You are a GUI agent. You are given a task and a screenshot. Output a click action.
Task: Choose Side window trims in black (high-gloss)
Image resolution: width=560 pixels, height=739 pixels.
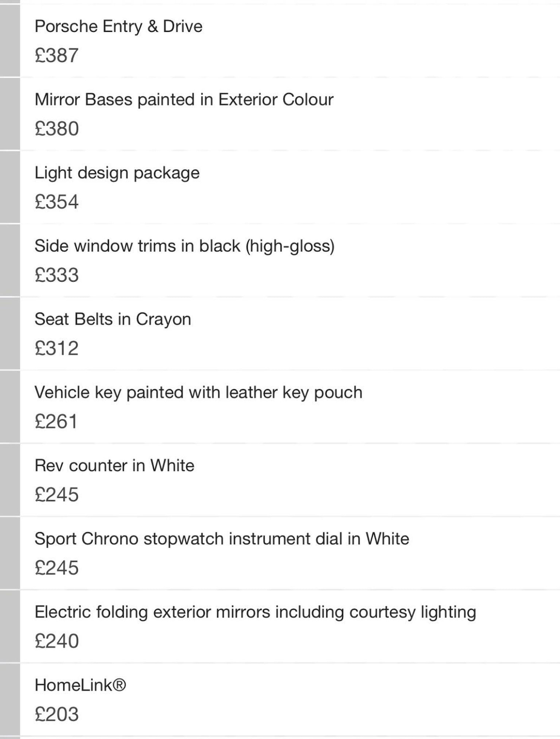point(184,246)
